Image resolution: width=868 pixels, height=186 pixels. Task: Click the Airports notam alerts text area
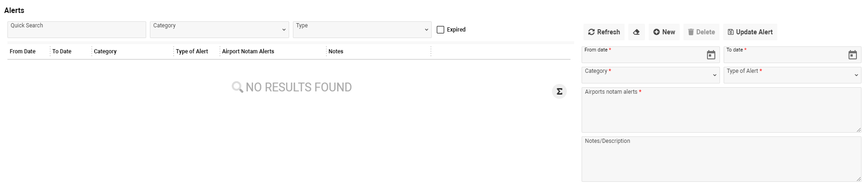(x=721, y=112)
